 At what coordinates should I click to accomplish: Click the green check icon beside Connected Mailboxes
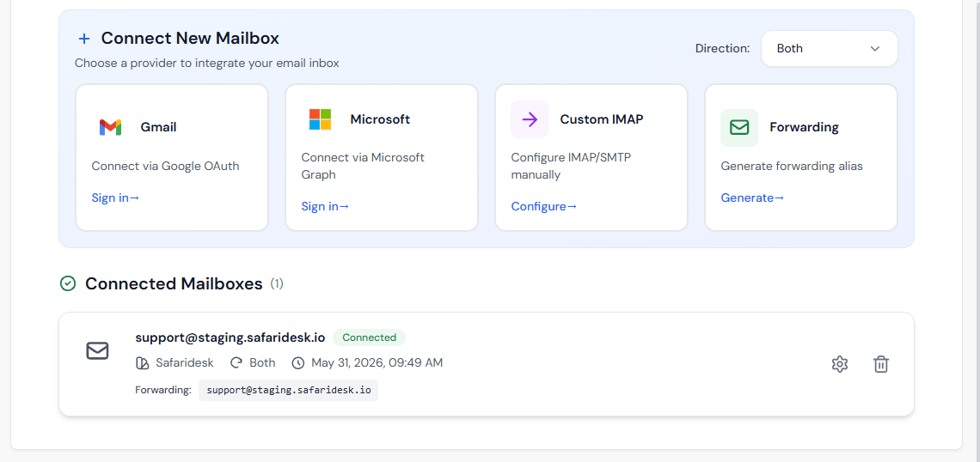68,284
